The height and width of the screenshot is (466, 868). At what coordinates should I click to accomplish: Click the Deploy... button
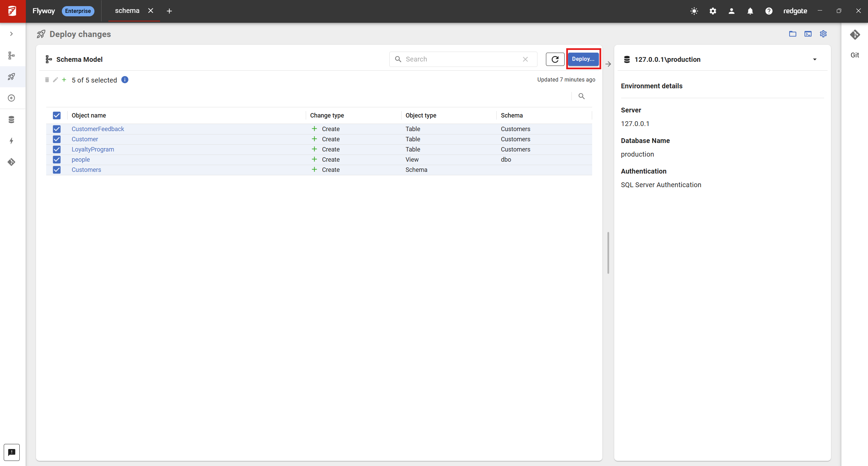[583, 59]
